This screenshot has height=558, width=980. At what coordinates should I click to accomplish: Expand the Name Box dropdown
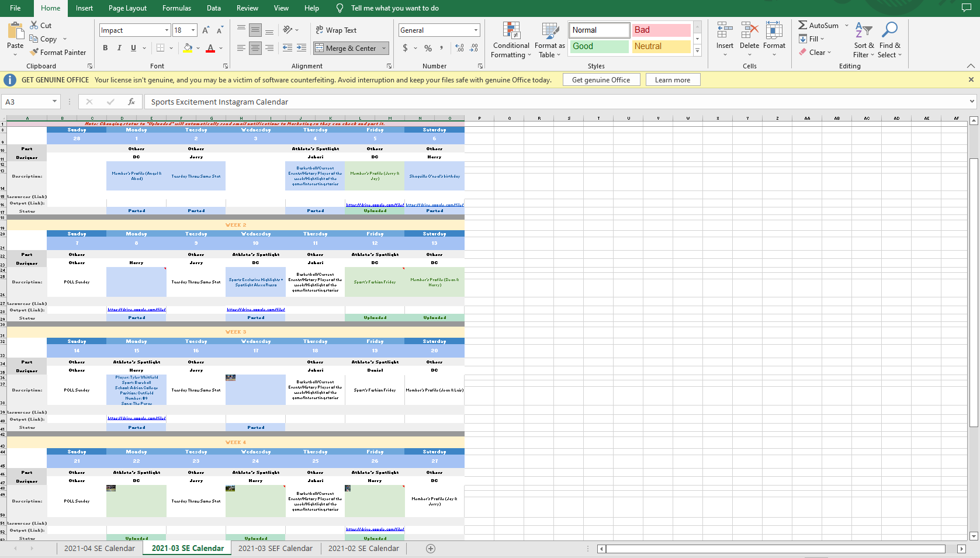click(54, 102)
